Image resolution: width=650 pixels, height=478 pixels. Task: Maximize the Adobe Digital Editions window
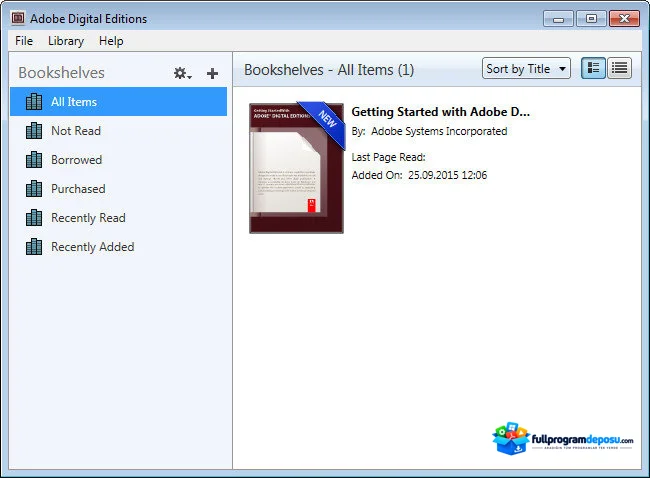[x=591, y=19]
